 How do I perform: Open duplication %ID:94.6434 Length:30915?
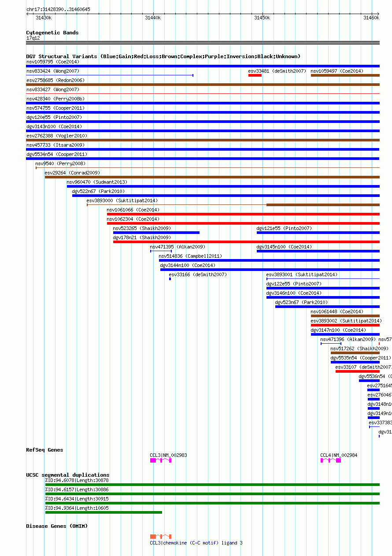[x=77, y=499]
